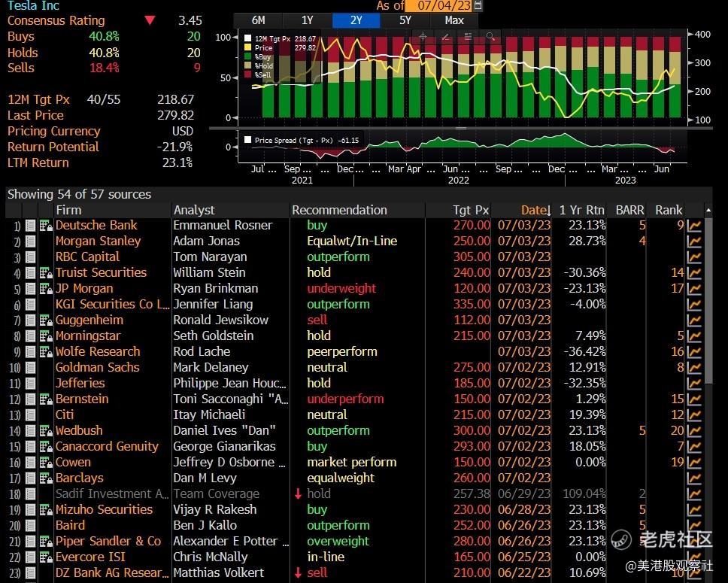This screenshot has height=583, width=728.
Task: Open the calendar picker beside As of date
Action: tap(478, 5)
